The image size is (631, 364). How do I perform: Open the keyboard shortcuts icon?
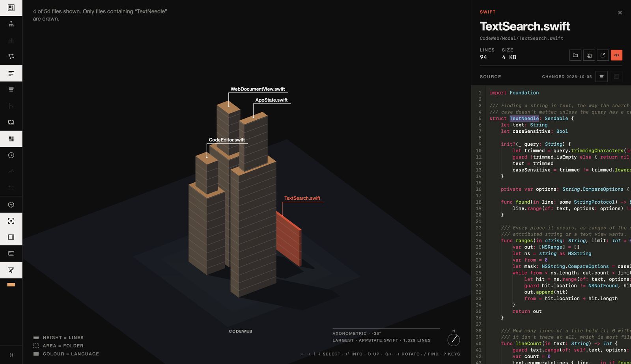(x=11, y=253)
